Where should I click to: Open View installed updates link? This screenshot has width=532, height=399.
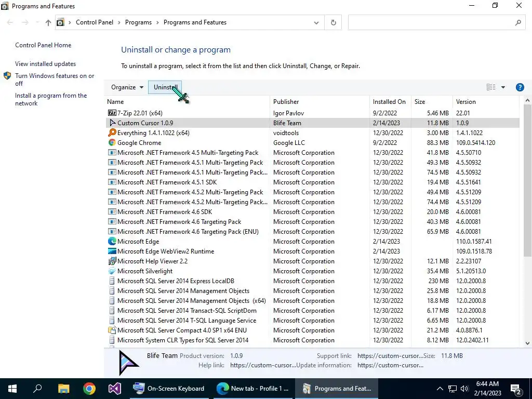click(x=46, y=64)
